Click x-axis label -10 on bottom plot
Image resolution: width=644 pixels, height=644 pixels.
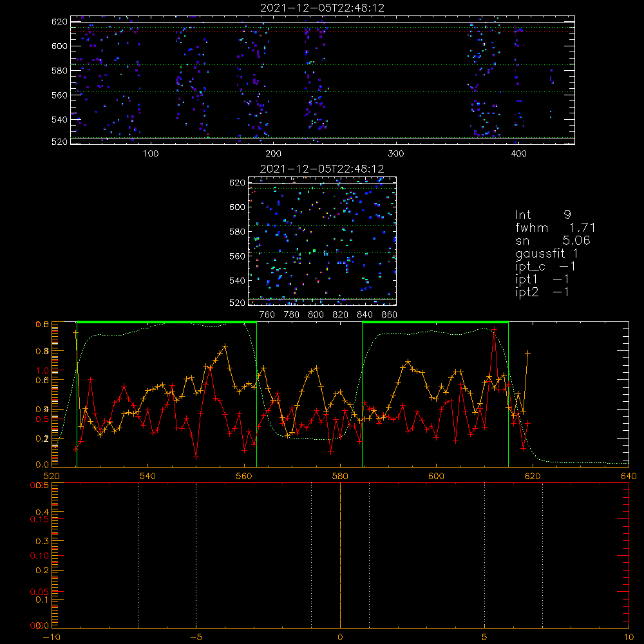point(52,637)
